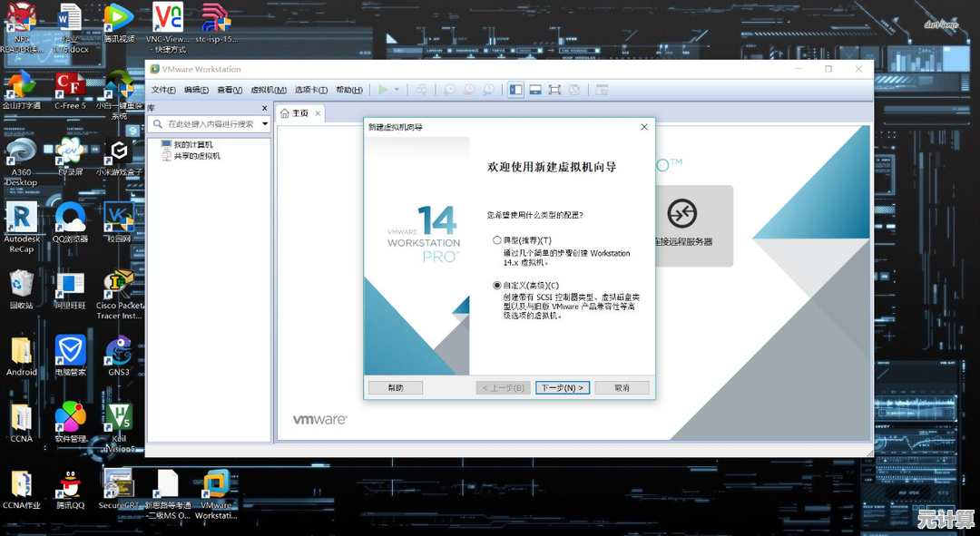
Task: Open the 校园网 desktop shortcut
Action: pos(119,223)
